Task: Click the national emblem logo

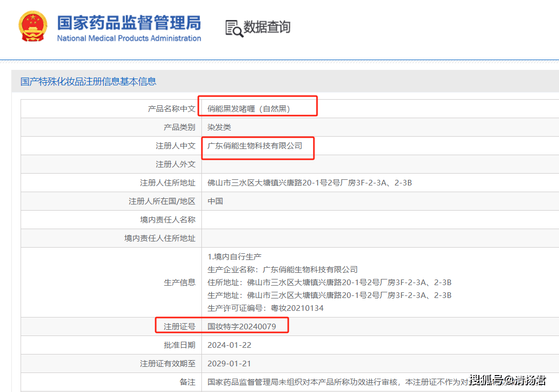Action: coord(33,27)
